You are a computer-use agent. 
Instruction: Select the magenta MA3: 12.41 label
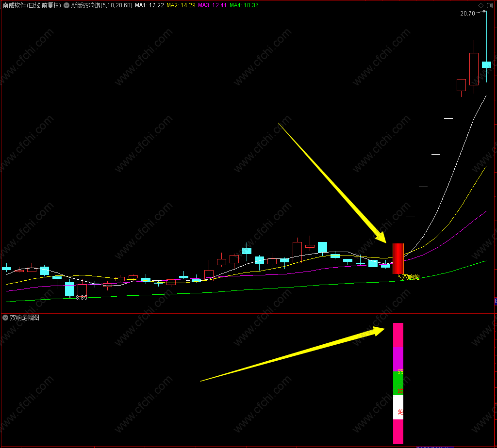pos(212,5)
